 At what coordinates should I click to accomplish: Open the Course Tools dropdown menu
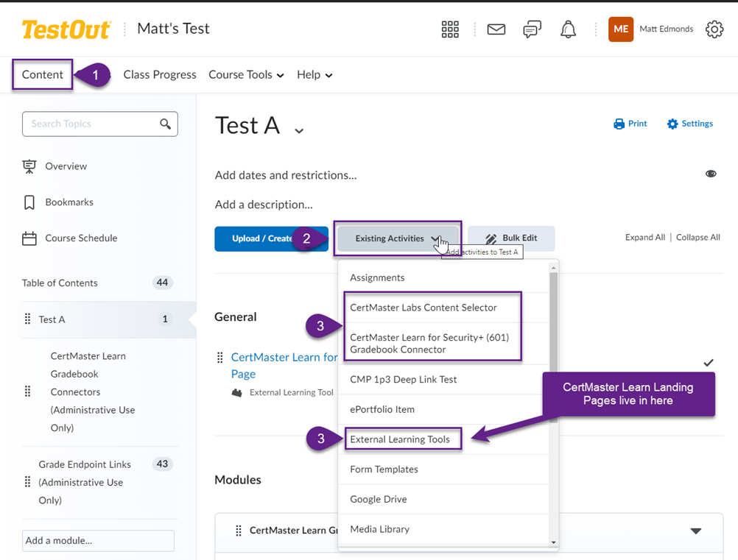(x=246, y=75)
